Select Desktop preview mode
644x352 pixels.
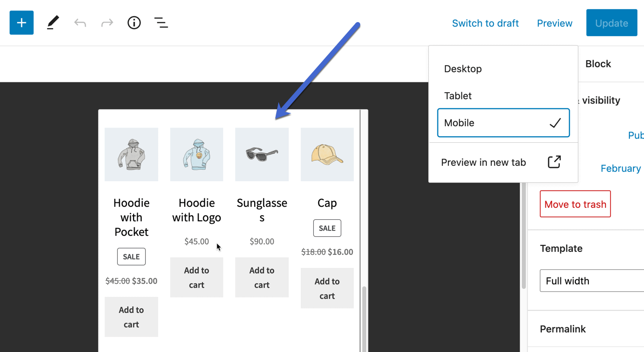tap(463, 69)
